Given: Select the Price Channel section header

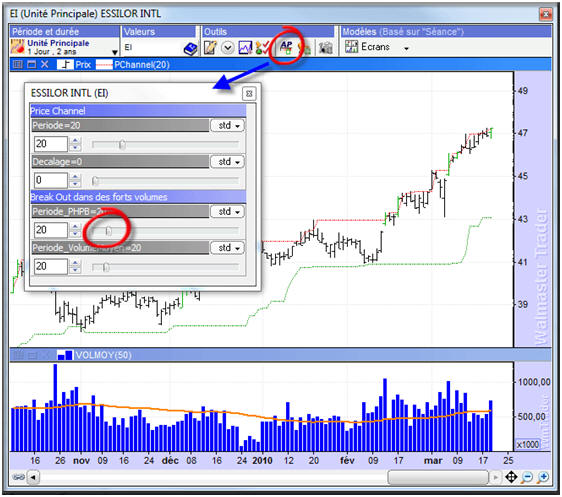Looking at the screenshot, I should (x=138, y=111).
